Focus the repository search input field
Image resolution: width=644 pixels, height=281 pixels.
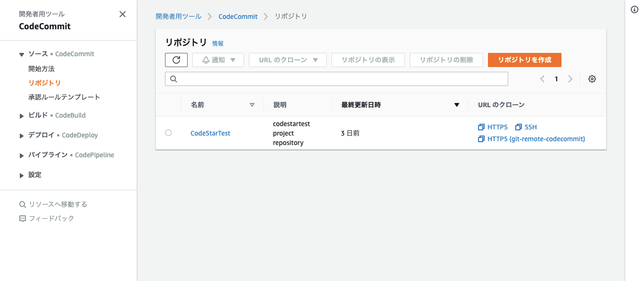pyautogui.click(x=337, y=79)
